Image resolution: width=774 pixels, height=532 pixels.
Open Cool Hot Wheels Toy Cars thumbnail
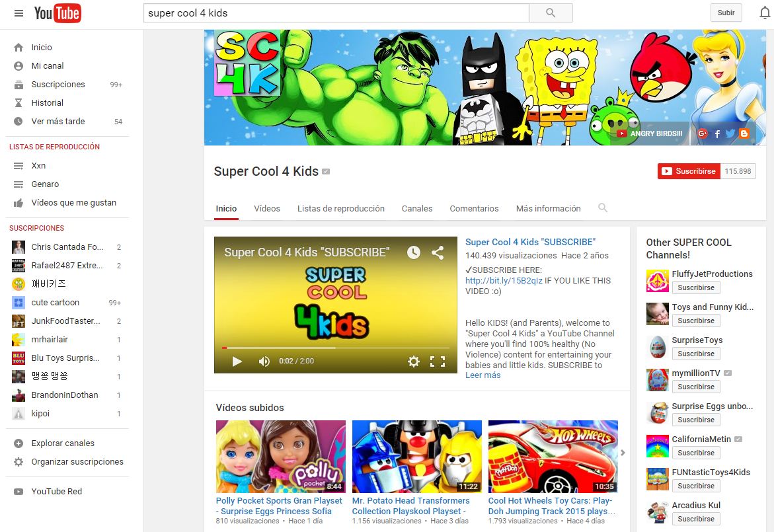click(x=553, y=457)
